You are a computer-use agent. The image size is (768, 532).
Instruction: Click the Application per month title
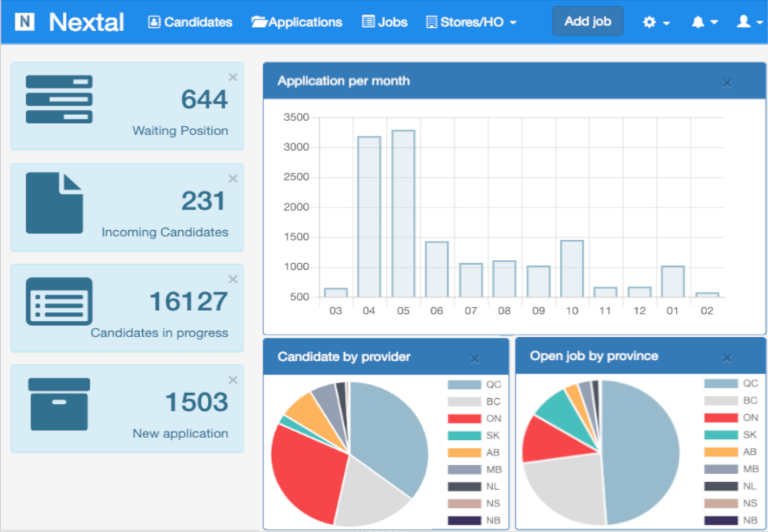click(344, 81)
